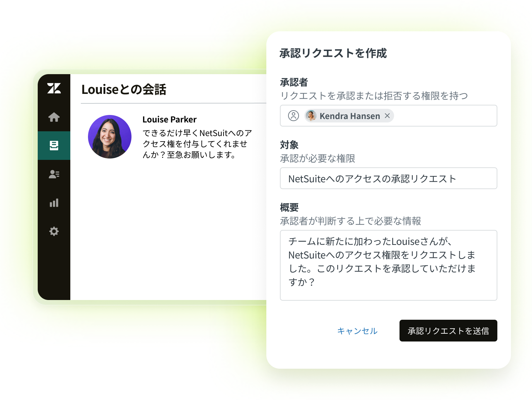532x400 pixels.
Task: Open the Customers icon in the sidebar
Action: [54, 174]
